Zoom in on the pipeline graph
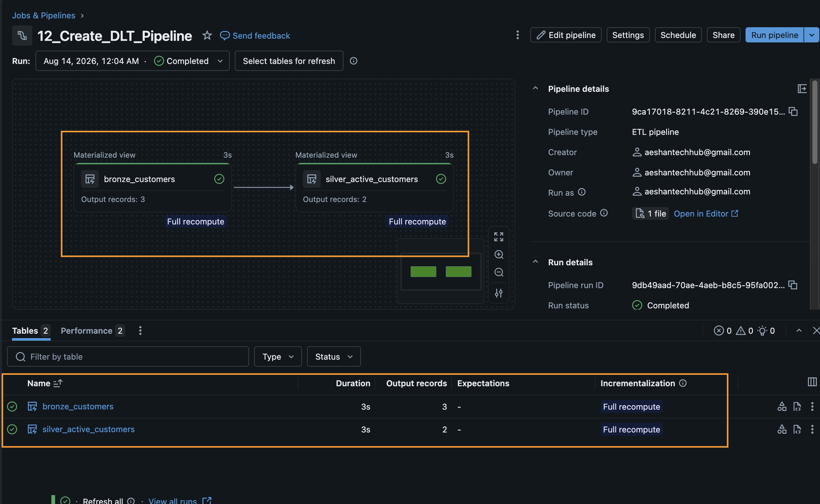This screenshot has height=504, width=820. tap(499, 255)
